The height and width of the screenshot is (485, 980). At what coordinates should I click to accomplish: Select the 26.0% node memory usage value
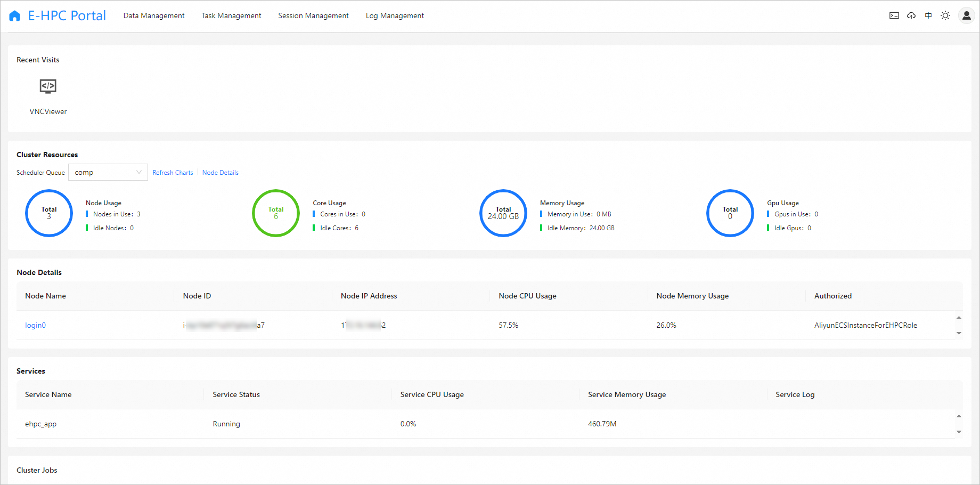point(666,325)
